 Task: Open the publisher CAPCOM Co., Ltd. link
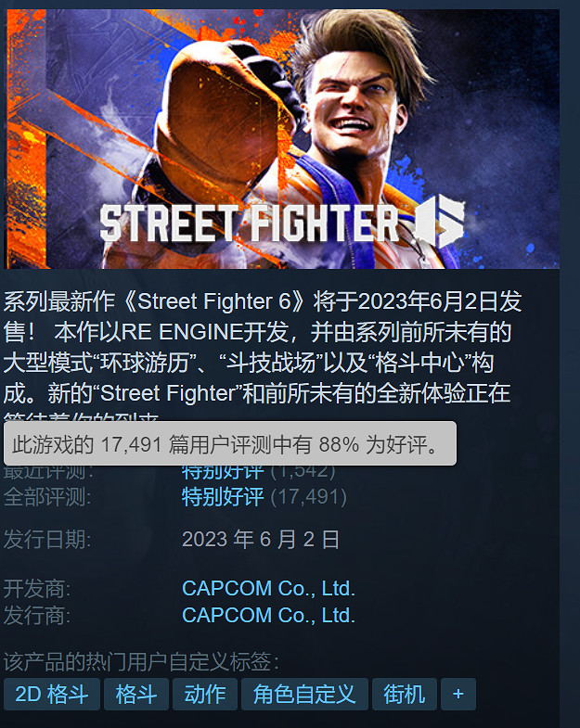coord(268,615)
